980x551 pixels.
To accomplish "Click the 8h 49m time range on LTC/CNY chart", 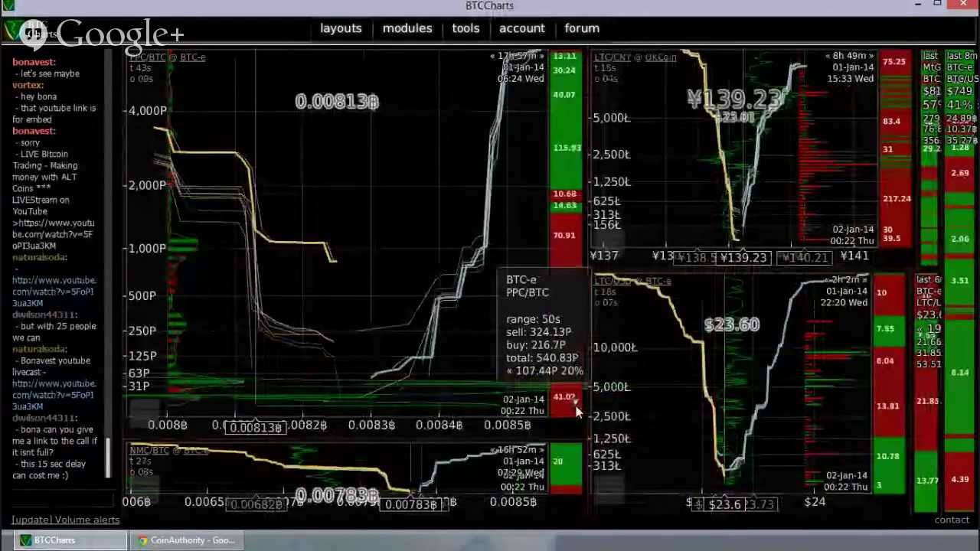I will point(850,56).
